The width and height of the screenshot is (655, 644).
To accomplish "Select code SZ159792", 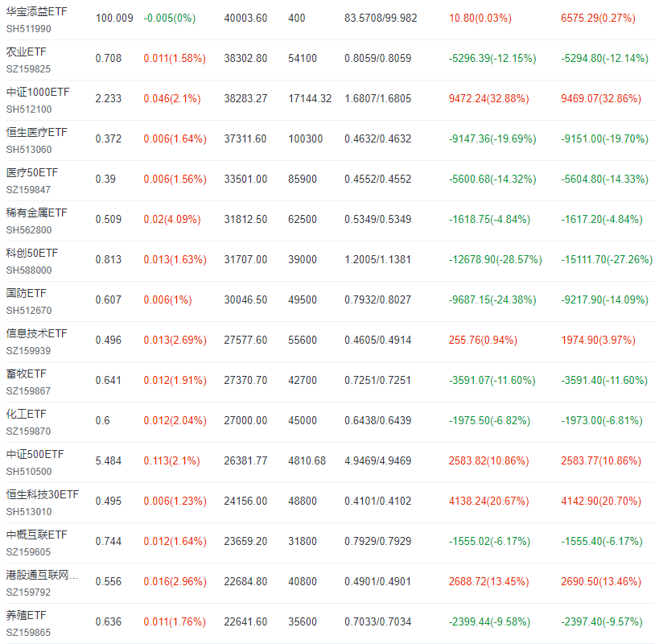I will pyautogui.click(x=28, y=592).
